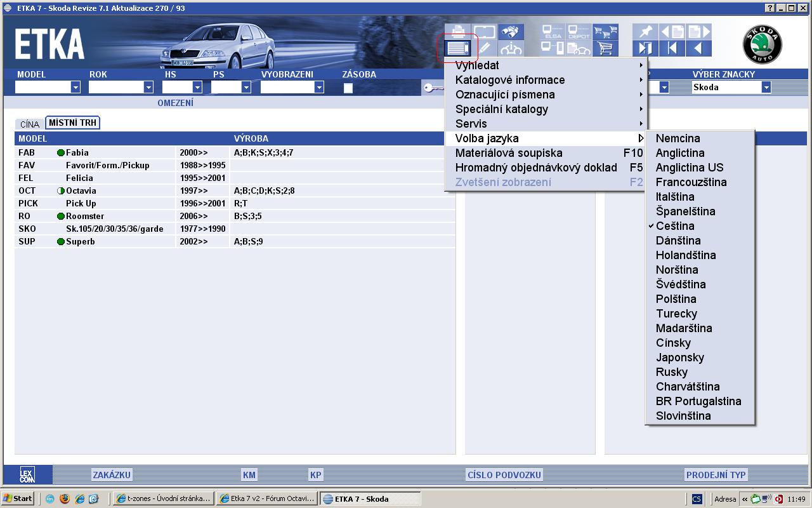Open the VÝBER ZNACKY Skoda dropdown
The width and height of the screenshot is (812, 508).
766,88
